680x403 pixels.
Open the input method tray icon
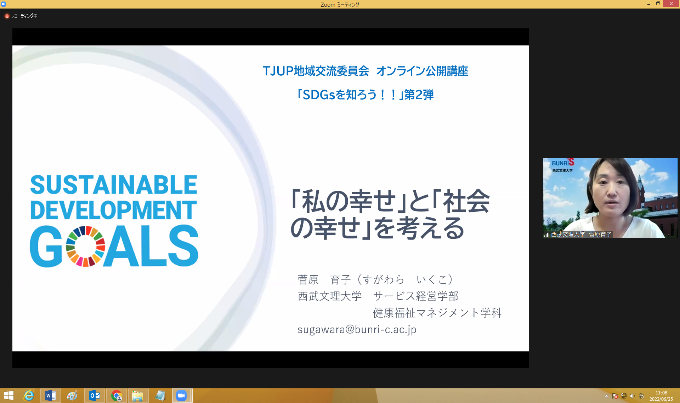[x=641, y=396]
